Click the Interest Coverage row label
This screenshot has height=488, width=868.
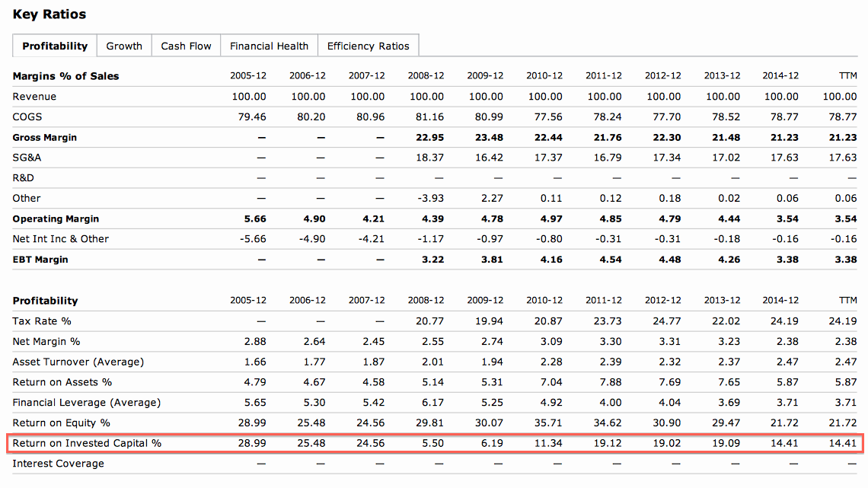tap(58, 464)
